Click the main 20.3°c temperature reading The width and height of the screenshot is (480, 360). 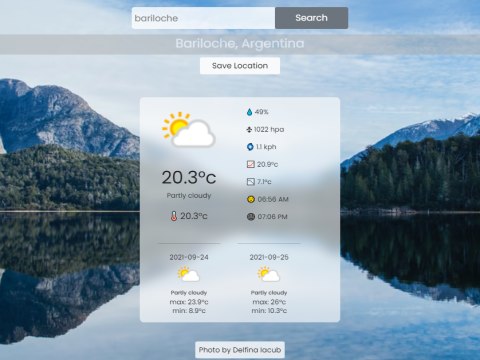[189, 177]
